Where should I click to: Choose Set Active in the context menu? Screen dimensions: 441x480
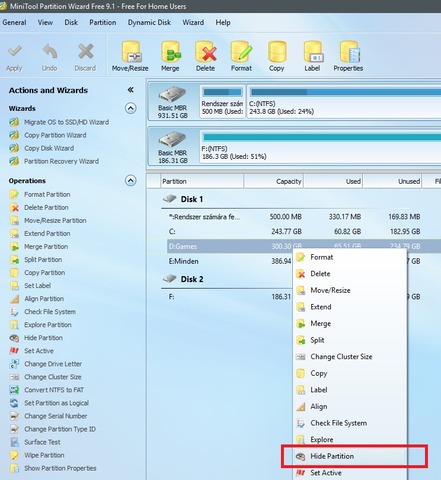click(350, 473)
